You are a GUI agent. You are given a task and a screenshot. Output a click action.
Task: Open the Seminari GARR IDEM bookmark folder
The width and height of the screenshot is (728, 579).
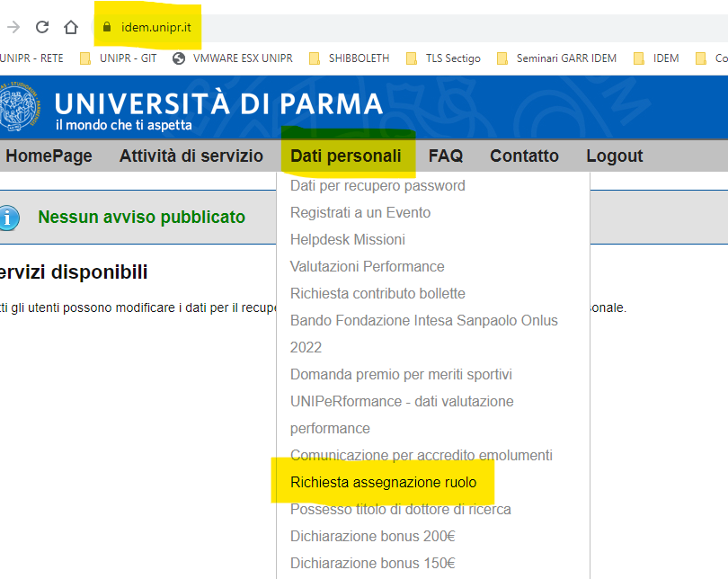pyautogui.click(x=557, y=58)
